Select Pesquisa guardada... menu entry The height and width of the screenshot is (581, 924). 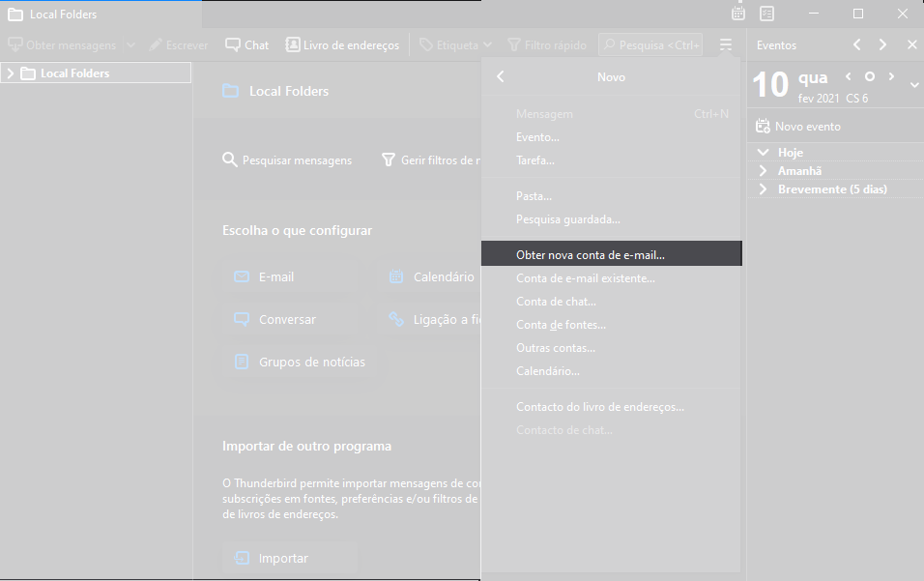coord(611,219)
